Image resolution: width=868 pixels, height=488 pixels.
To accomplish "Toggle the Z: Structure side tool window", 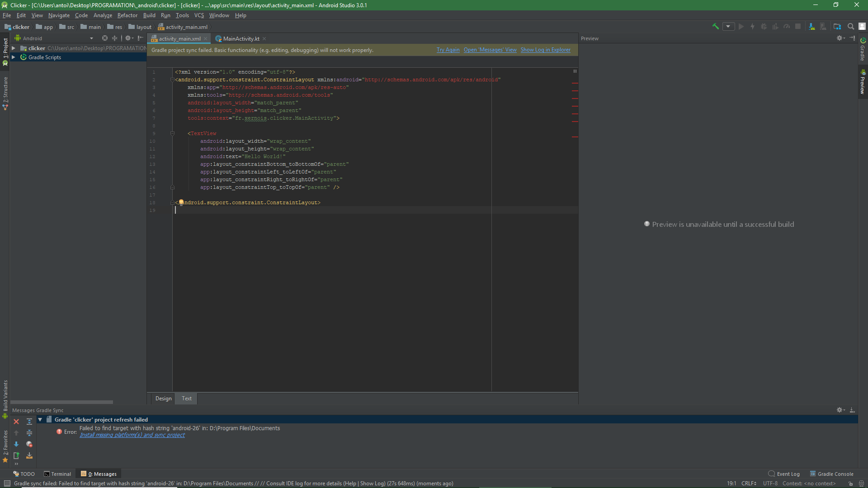I will tap(5, 94).
